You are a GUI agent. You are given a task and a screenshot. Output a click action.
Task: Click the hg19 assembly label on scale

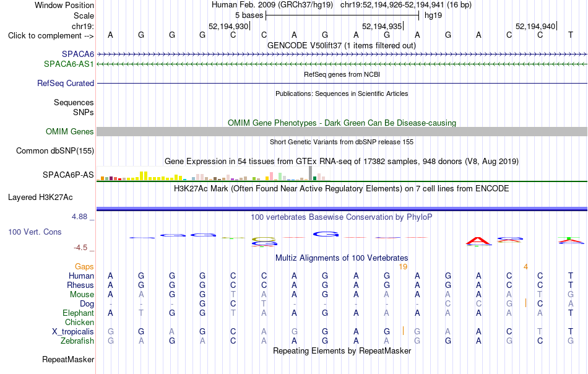(x=433, y=15)
